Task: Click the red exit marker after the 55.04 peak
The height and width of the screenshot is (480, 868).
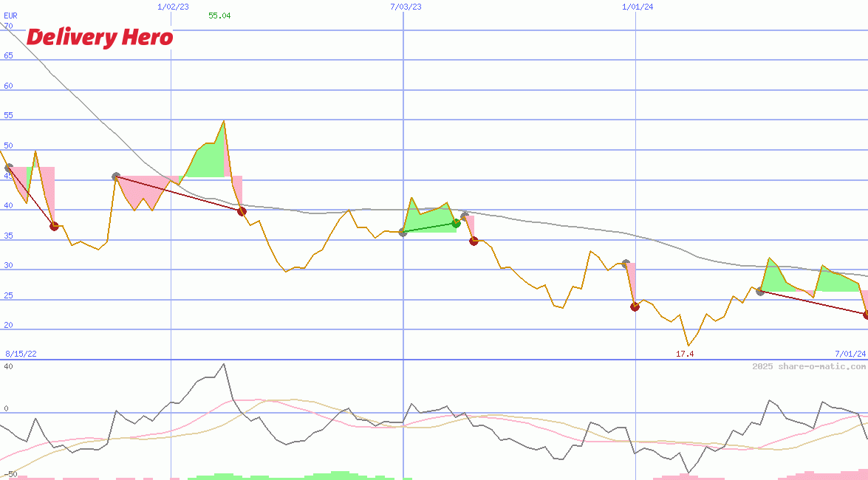Action: (242, 211)
